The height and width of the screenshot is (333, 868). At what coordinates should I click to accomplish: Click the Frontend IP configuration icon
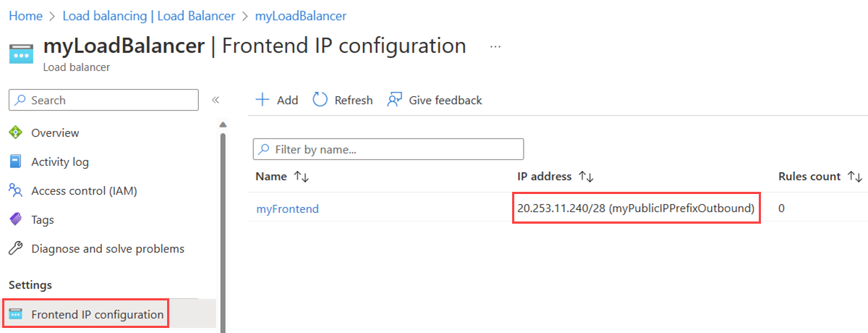tap(15, 314)
